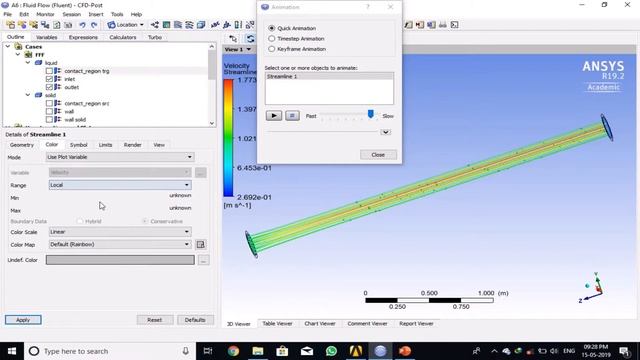This screenshot has height=360, width=640.
Task: Toggle the wall solid checkbox
Action: click(49, 120)
